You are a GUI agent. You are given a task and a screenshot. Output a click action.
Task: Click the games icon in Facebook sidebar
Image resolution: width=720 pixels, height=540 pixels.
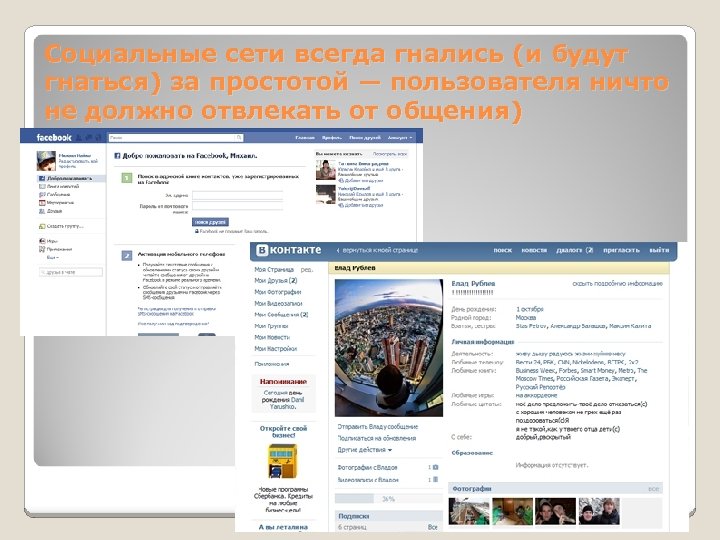[42, 241]
